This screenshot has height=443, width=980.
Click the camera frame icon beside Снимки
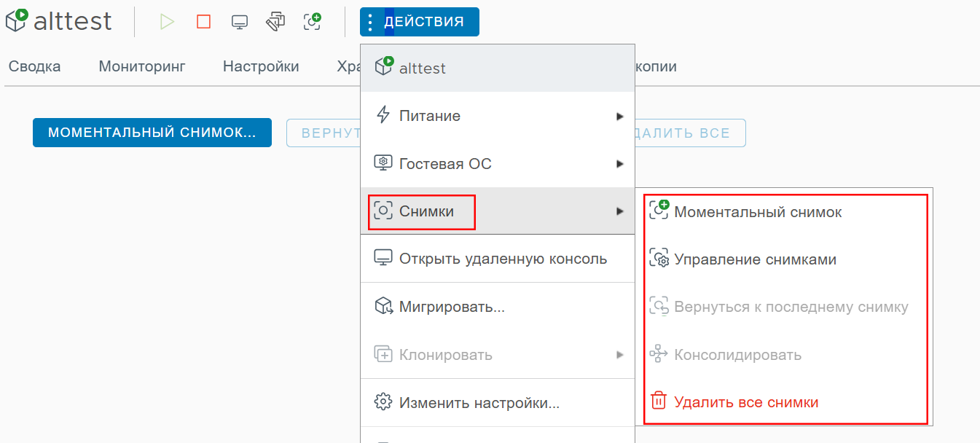coord(383,211)
